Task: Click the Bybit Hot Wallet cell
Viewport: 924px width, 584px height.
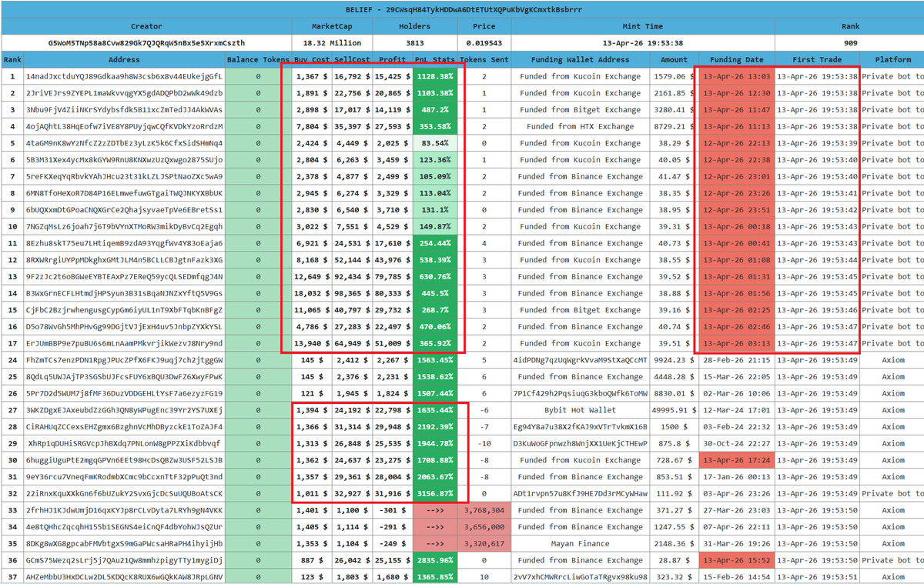Action: pyautogui.click(x=580, y=410)
